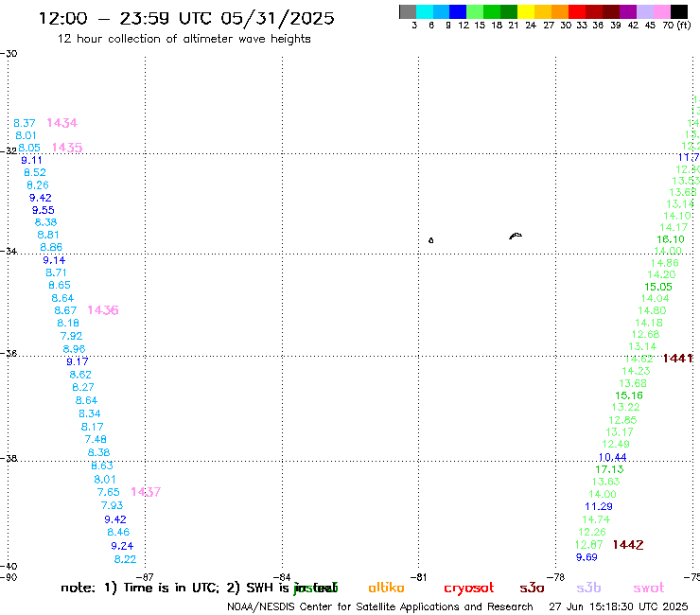
Task: Click the wave height value 8.37
Action: [x=25, y=123]
